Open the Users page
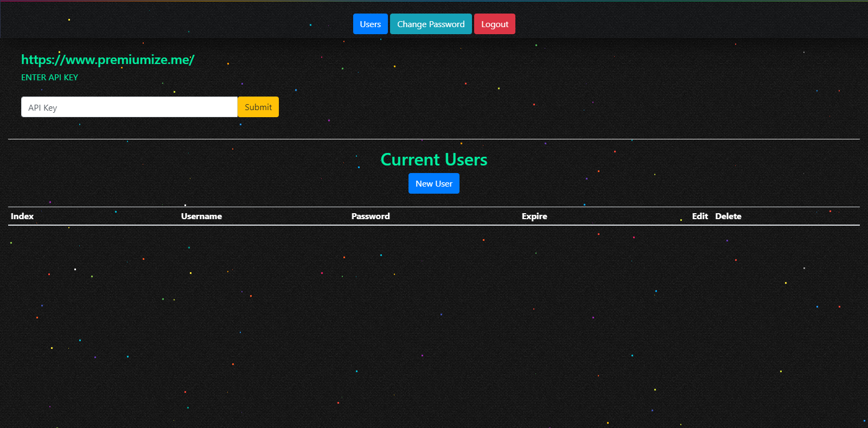Screen dimensions: 868x428 click(x=370, y=24)
